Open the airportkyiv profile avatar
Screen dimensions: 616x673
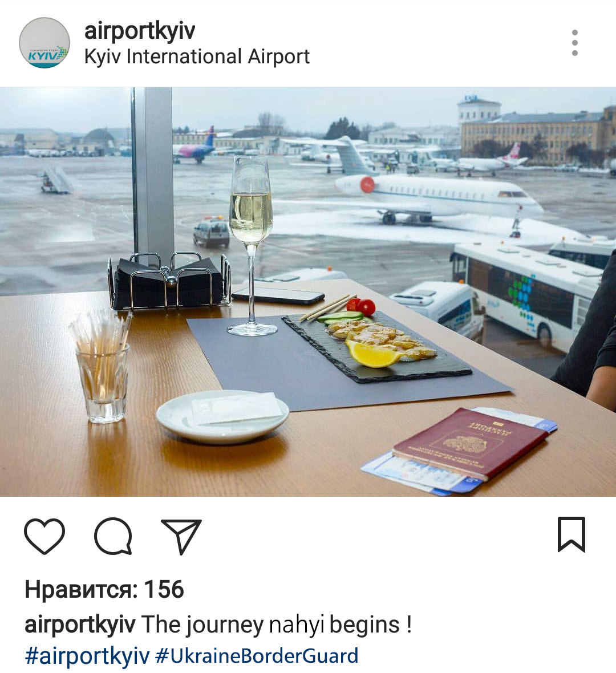coord(44,43)
